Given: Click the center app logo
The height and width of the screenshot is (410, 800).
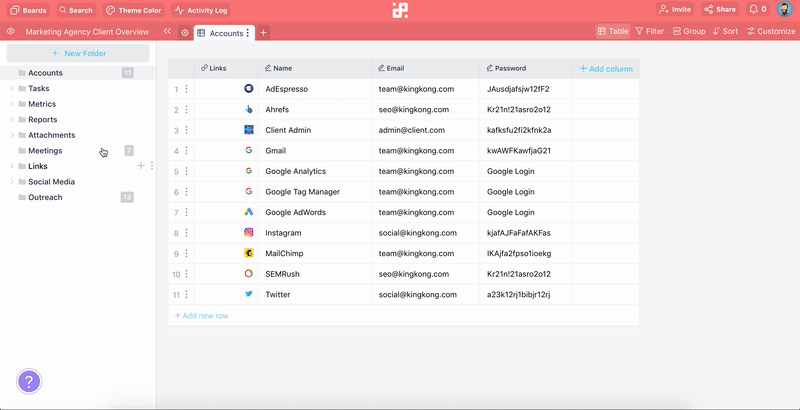Looking at the screenshot, I should pyautogui.click(x=400, y=10).
